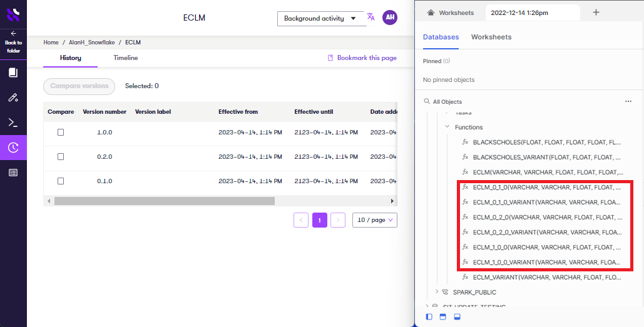Click Bookmark this page link

[x=362, y=58]
